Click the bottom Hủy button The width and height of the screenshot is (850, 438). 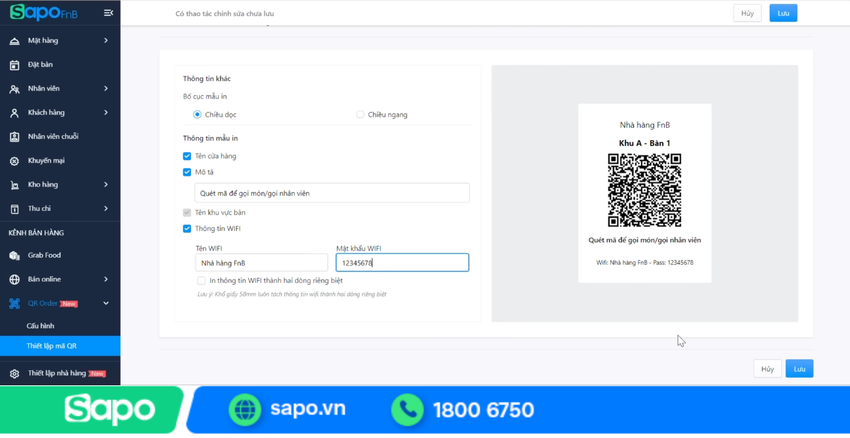tap(767, 369)
